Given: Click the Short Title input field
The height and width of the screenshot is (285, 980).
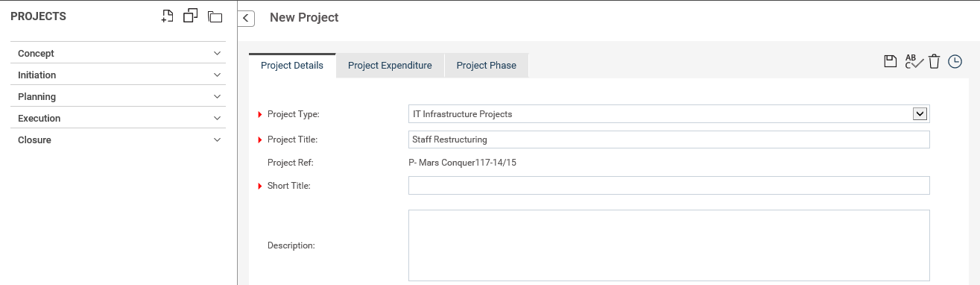Looking at the screenshot, I should coord(669,185).
